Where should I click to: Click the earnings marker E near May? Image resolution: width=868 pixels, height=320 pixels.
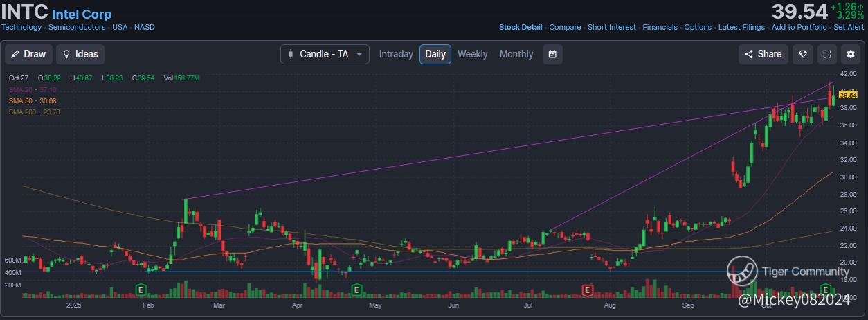pos(356,289)
